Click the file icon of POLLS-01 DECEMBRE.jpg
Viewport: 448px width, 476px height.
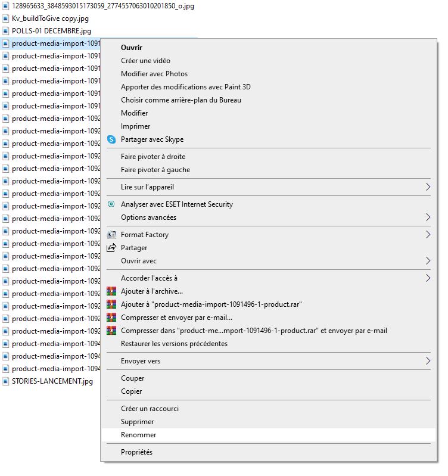click(x=5, y=31)
